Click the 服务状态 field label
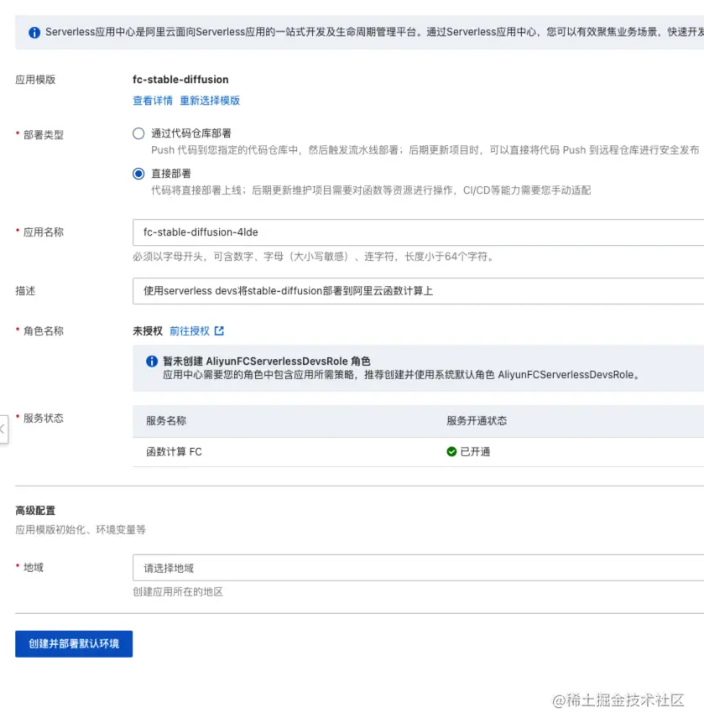704x728 pixels. click(x=43, y=419)
